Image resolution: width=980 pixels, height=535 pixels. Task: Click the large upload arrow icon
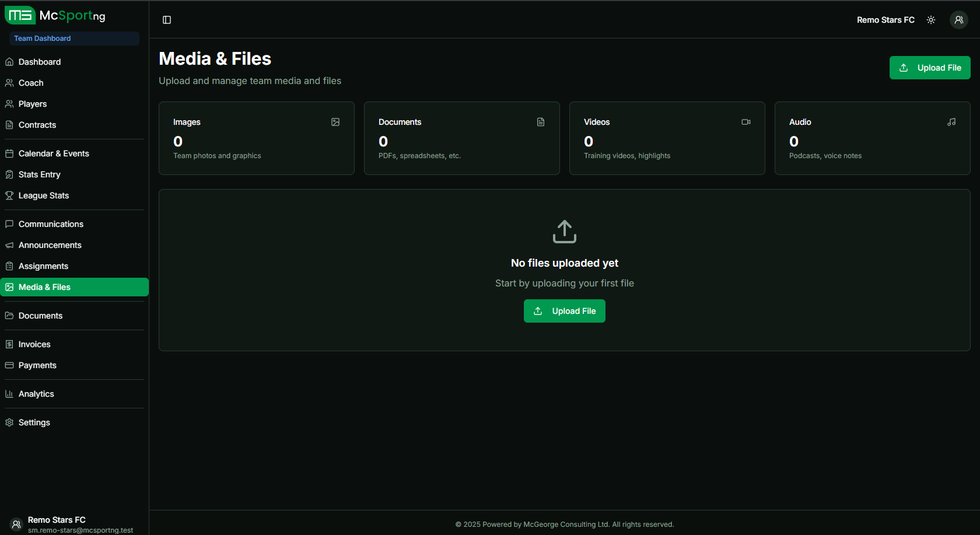click(x=564, y=232)
